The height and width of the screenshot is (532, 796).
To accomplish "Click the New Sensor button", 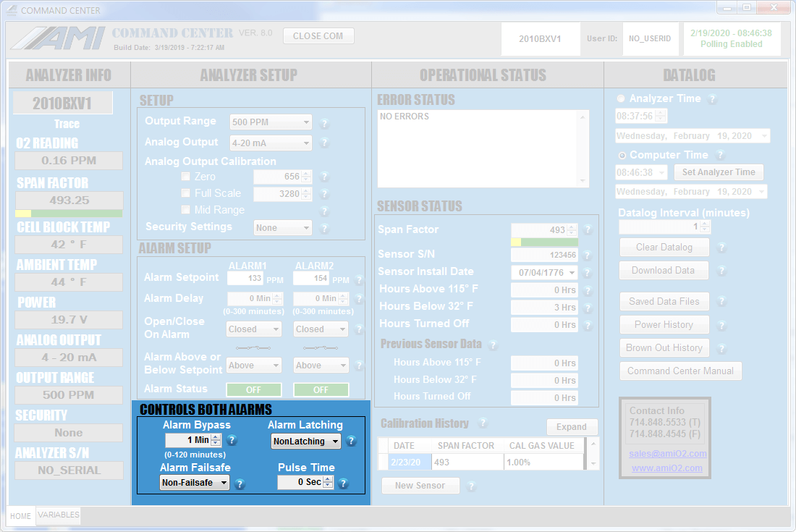I will click(x=420, y=486).
